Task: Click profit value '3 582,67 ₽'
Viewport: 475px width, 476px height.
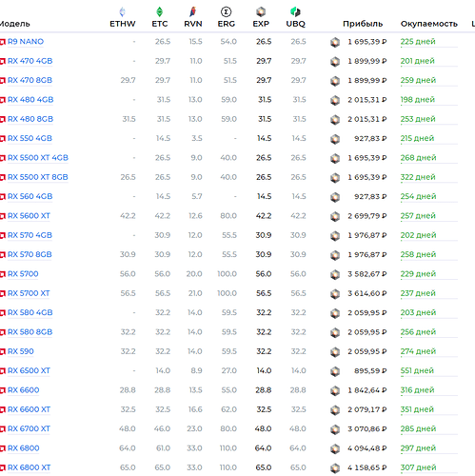Action: 367,274
